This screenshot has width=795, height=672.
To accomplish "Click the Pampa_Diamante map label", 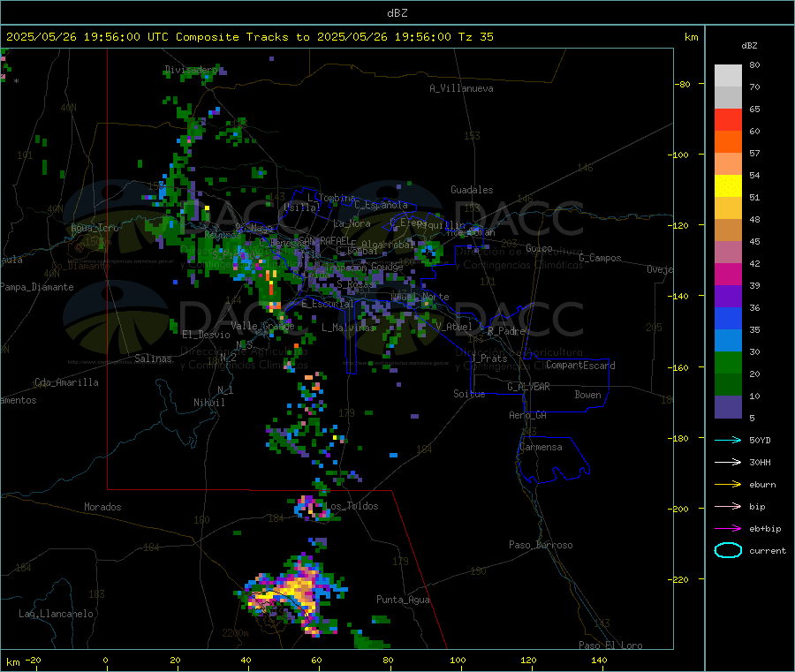I will point(37,287).
